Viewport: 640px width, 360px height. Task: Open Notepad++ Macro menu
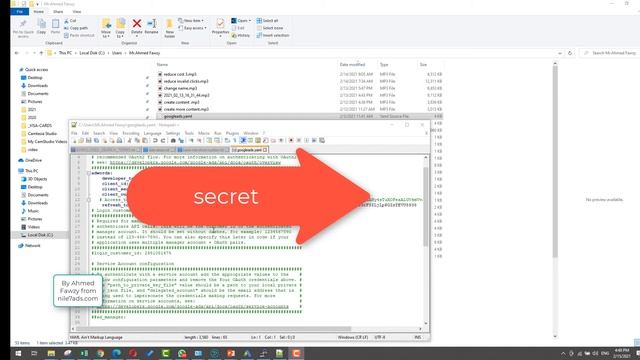coord(204,133)
